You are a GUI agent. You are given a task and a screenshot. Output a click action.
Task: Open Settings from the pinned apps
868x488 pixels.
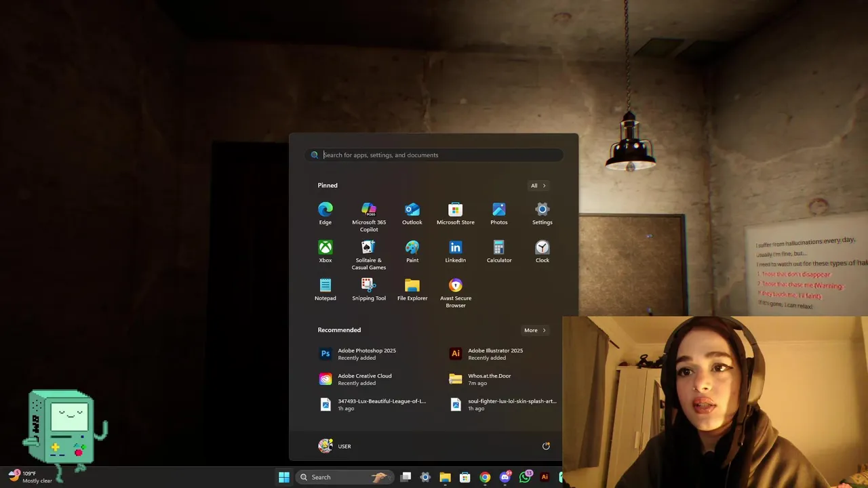pos(542,213)
